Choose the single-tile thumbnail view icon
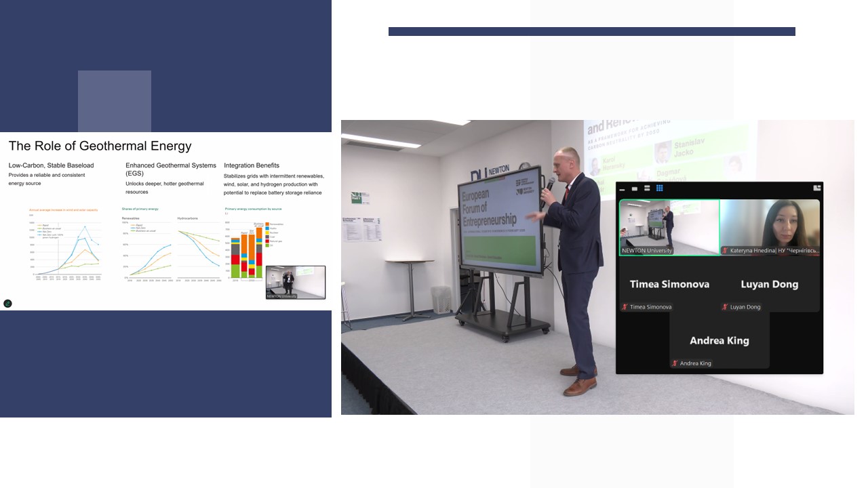The width and height of the screenshot is (868, 488). pyautogui.click(x=635, y=188)
